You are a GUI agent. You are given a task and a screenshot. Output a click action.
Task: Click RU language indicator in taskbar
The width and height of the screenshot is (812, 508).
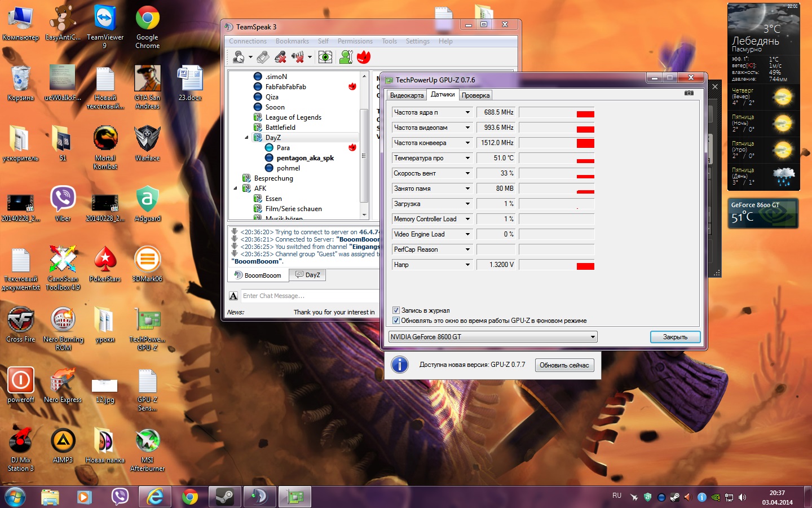pos(617,496)
